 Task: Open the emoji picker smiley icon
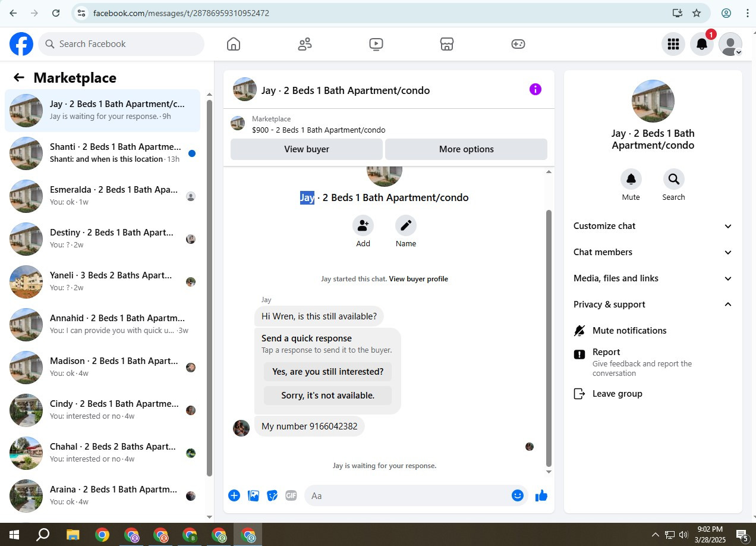tap(518, 495)
